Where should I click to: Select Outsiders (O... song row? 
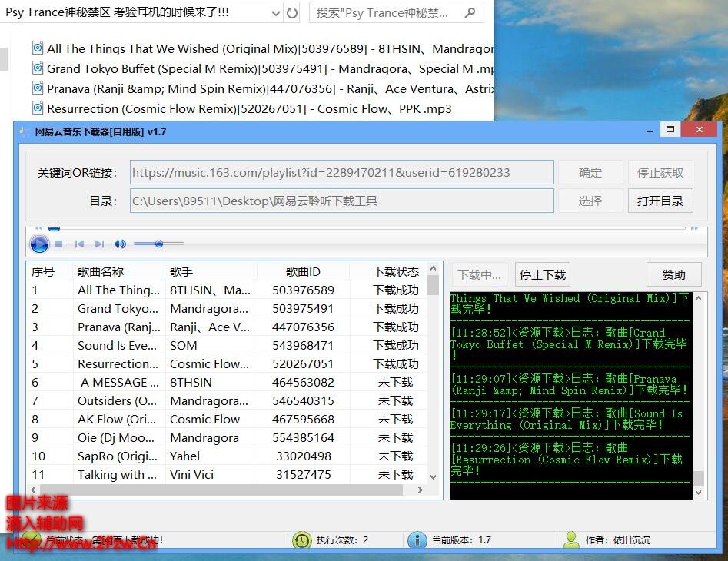pos(227,400)
